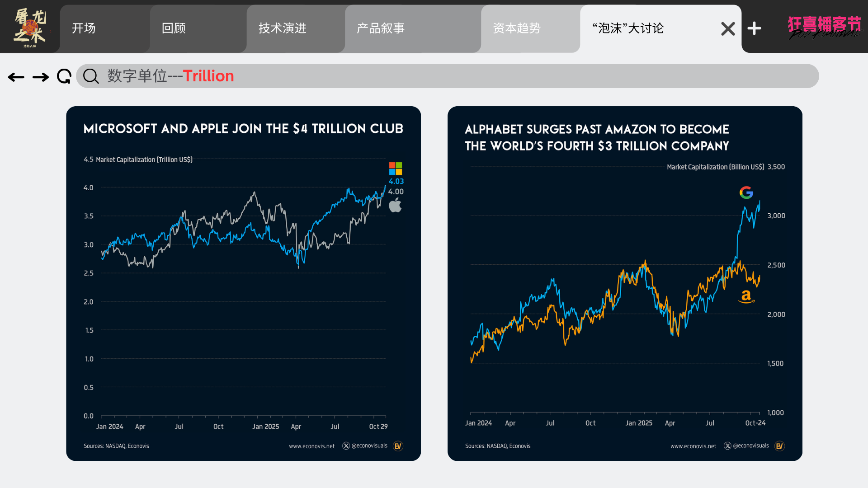Click the Apple logo on the left chart
This screenshot has width=868, height=488.
pos(395,205)
